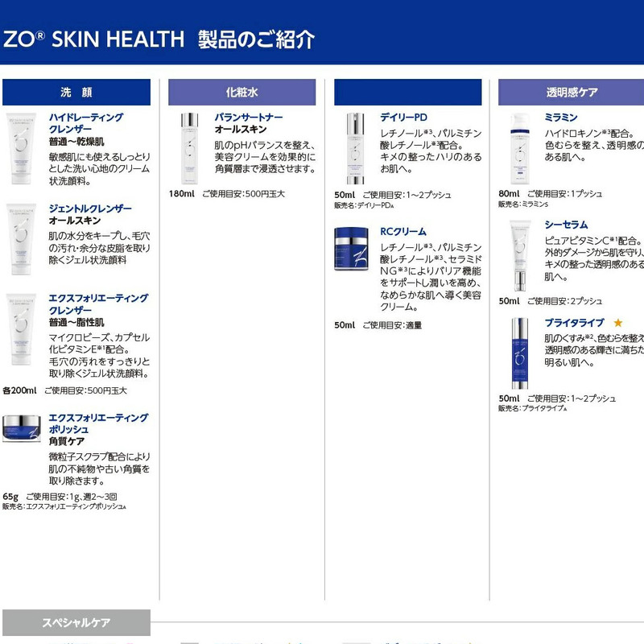Image resolution: width=644 pixels, height=644 pixels.
Task: Click the ブライタライブ blue bottle image
Action: (520, 353)
